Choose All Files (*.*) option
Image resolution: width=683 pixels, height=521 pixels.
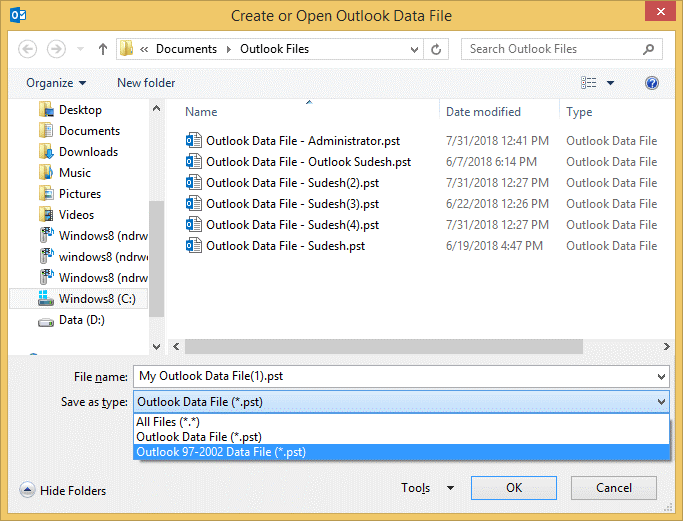tap(401, 422)
